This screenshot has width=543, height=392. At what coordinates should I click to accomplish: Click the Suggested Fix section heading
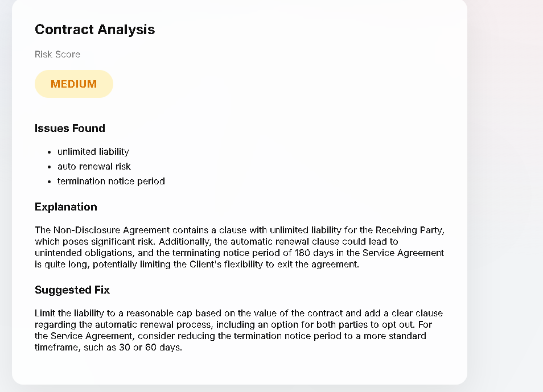pyautogui.click(x=72, y=290)
